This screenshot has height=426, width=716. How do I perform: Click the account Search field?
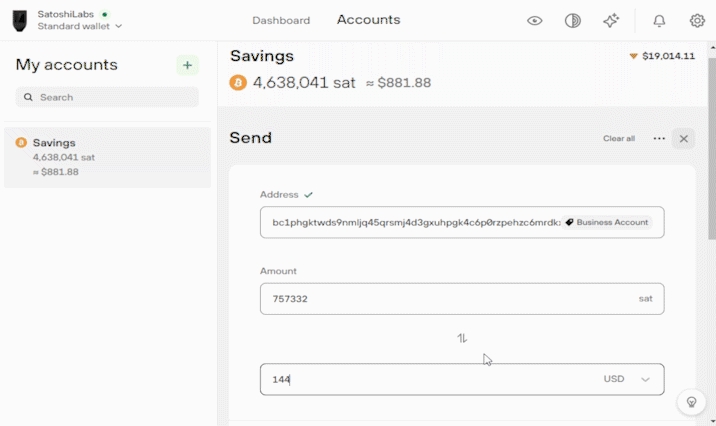(x=107, y=97)
